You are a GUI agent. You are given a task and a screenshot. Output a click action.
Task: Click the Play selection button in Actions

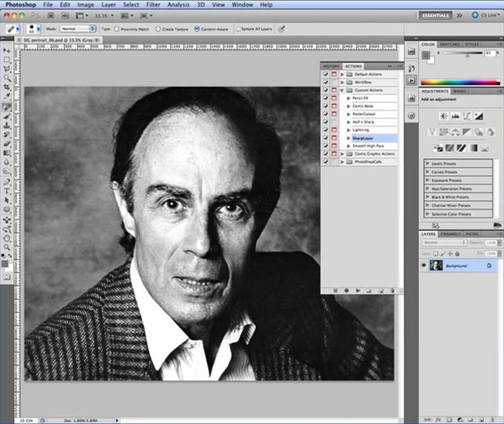pos(358,291)
